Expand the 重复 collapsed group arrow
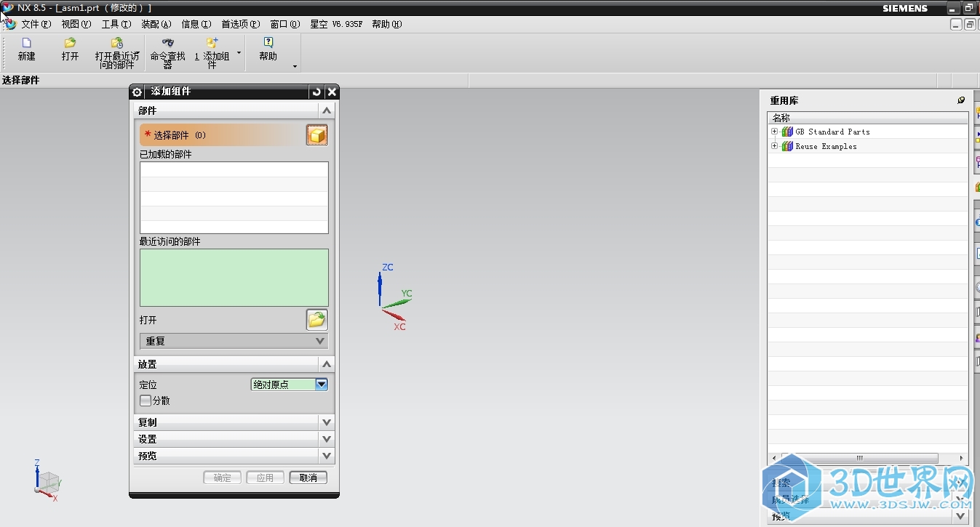980x527 pixels. point(320,341)
